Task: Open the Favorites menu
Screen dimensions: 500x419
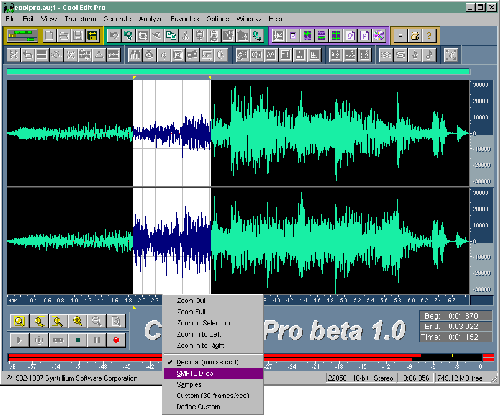Action: click(185, 19)
